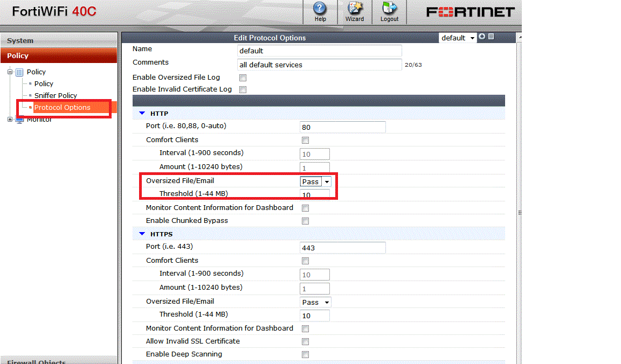Screen dimensions: 621x364
Task: Collapse the HTTPS section triangle
Action: [142, 234]
